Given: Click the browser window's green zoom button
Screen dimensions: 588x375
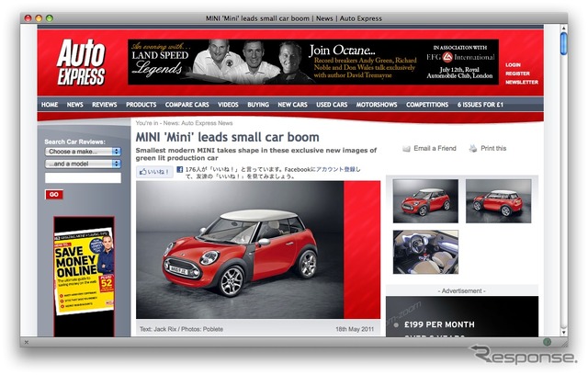Looking at the screenshot, I should click(x=50, y=18).
